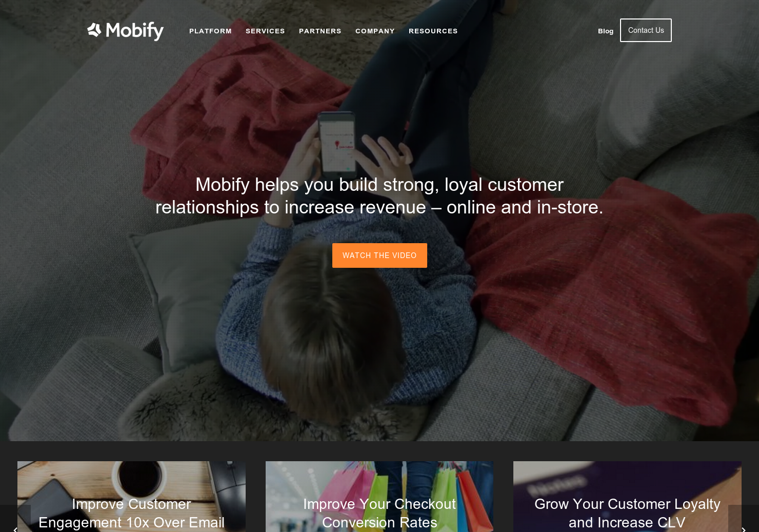The image size is (759, 532).
Task: Click the Mobify logo icon
Action: (x=94, y=30)
